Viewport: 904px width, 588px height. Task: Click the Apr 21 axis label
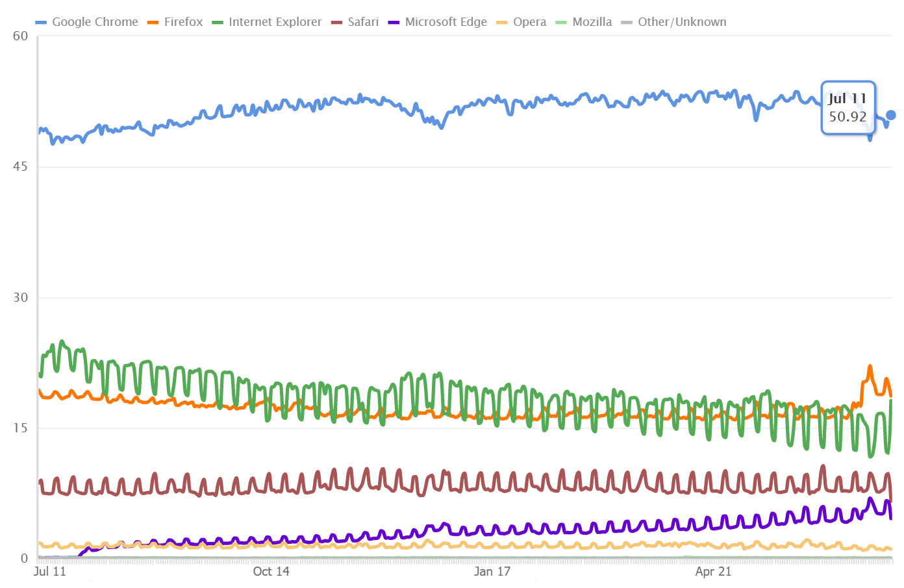(712, 572)
